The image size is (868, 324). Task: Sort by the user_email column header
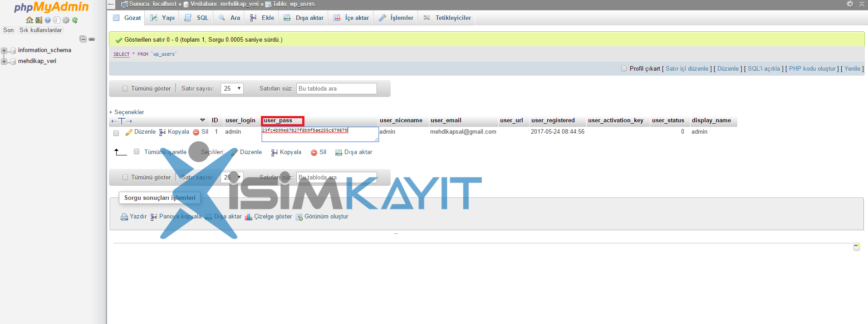click(446, 121)
